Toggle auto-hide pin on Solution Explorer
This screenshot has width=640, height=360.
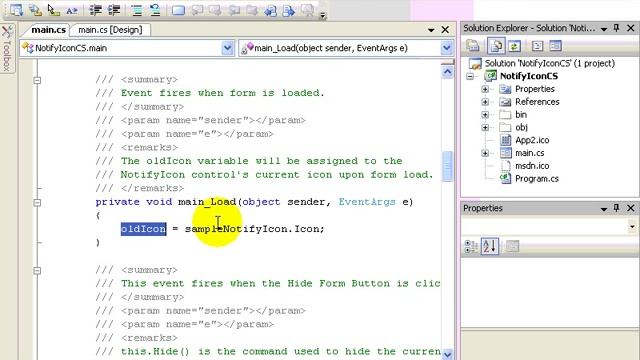point(616,28)
